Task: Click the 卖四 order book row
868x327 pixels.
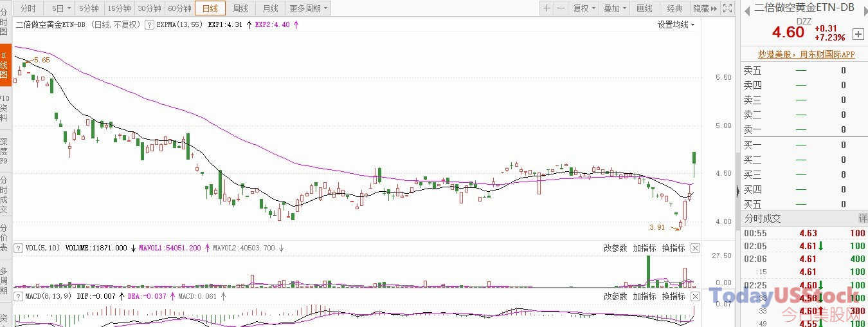Action: (804, 86)
